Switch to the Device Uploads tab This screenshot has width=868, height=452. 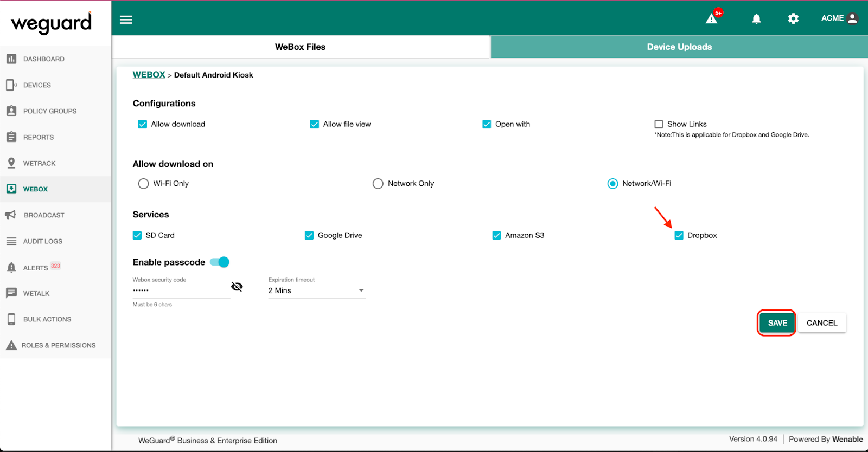tap(679, 47)
